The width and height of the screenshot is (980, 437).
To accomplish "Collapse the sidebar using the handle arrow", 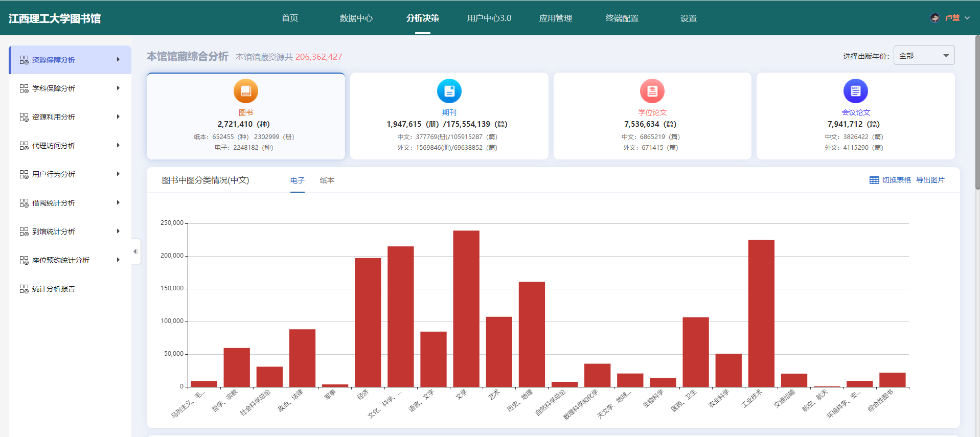I will tap(135, 251).
